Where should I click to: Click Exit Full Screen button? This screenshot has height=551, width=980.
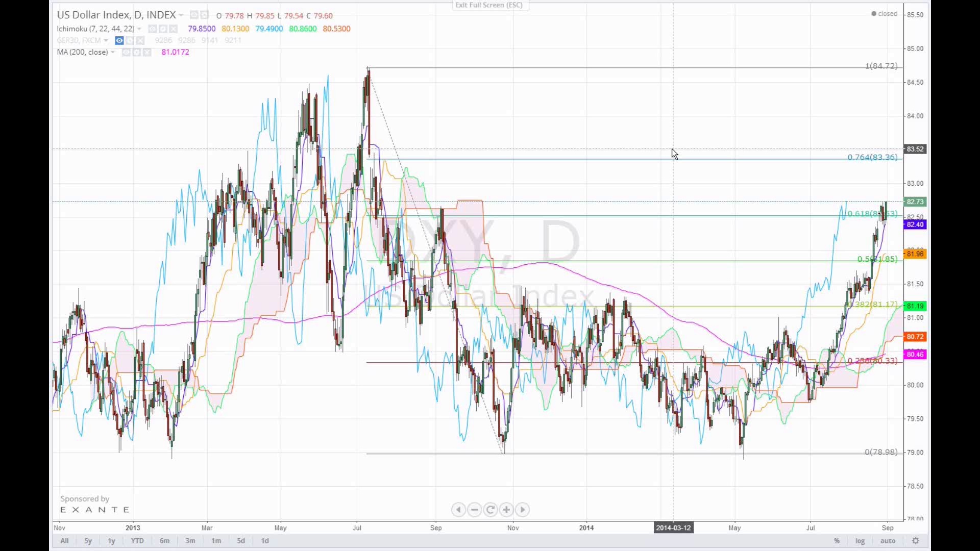pos(488,5)
